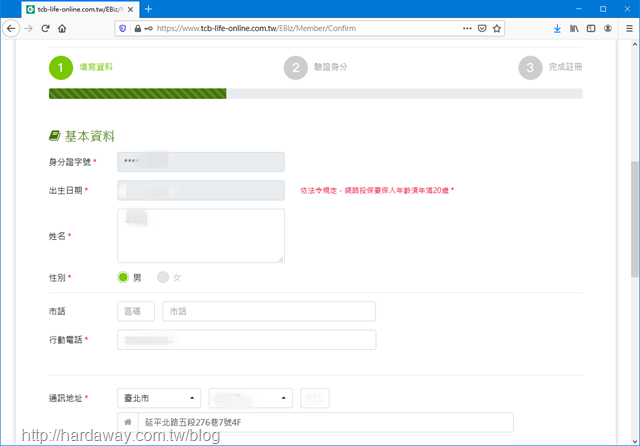
Task: Click the red age requirement notice
Action: tap(377, 191)
